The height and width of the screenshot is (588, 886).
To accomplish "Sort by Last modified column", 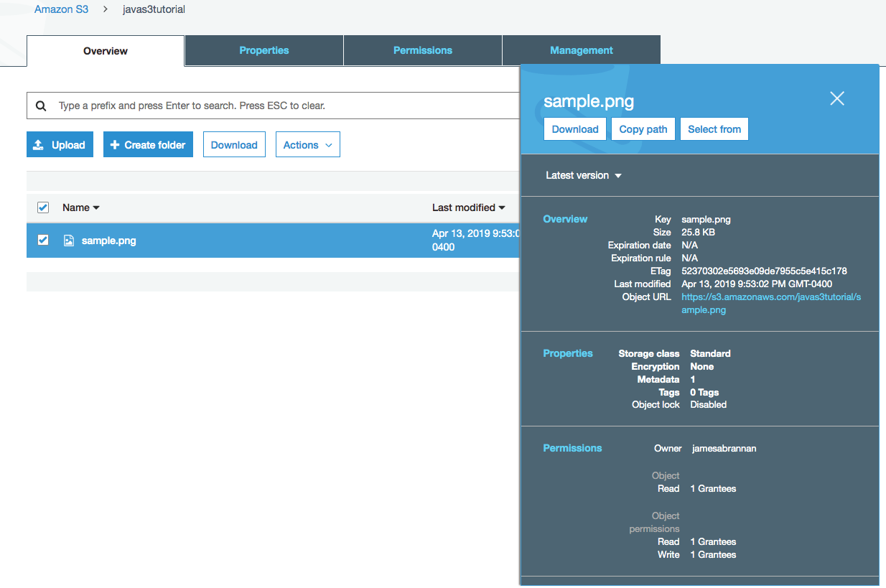I will (468, 207).
